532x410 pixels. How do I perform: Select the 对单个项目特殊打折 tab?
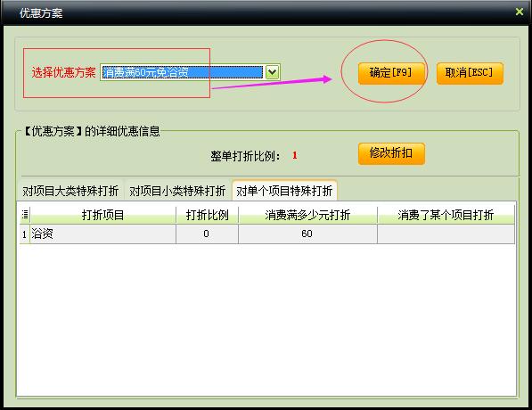point(284,191)
